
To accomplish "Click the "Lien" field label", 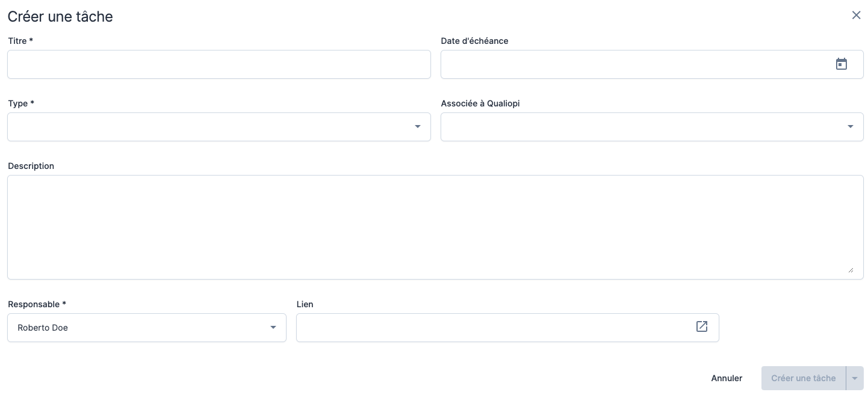I will [305, 304].
